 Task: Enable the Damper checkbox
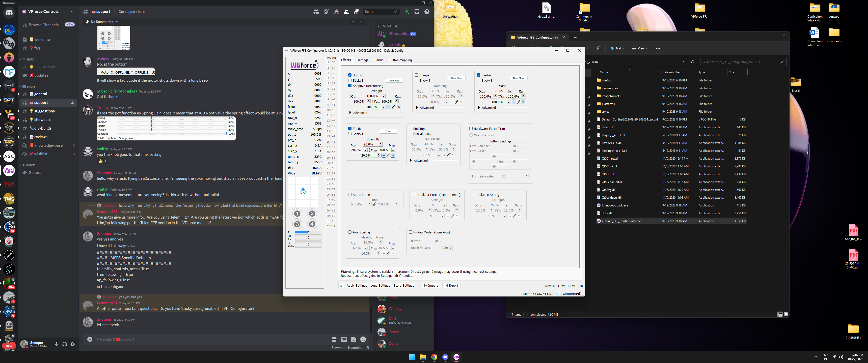(x=417, y=75)
